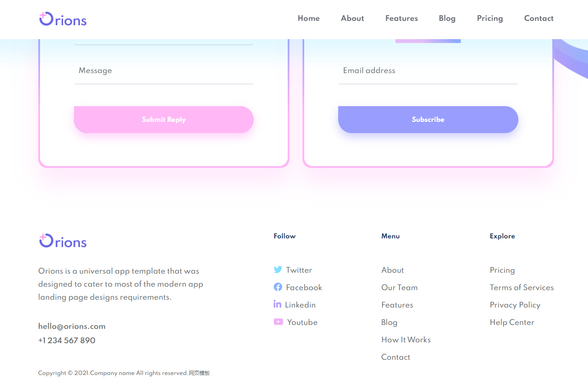The width and height of the screenshot is (588, 388).
Task: Open the Home menu item
Action: click(309, 18)
